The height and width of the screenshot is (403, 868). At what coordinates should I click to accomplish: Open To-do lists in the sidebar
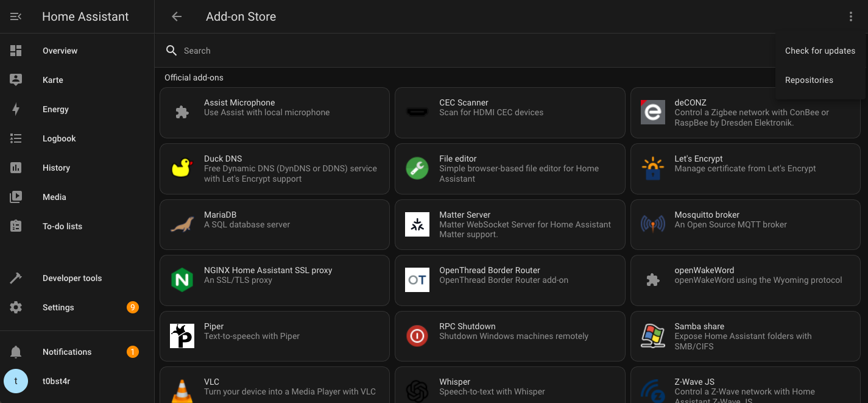[77, 226]
